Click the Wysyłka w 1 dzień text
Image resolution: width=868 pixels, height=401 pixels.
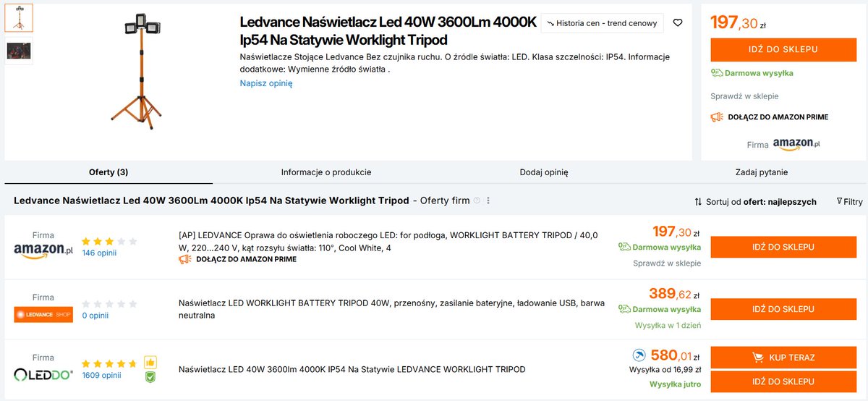(x=668, y=325)
